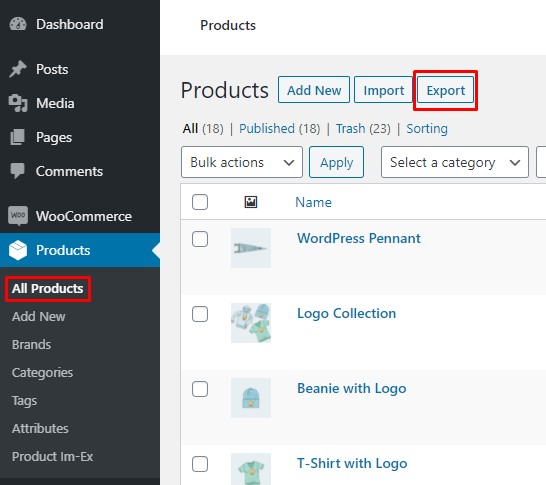Click the Add New product button
The width and height of the screenshot is (546, 485).
(x=314, y=90)
